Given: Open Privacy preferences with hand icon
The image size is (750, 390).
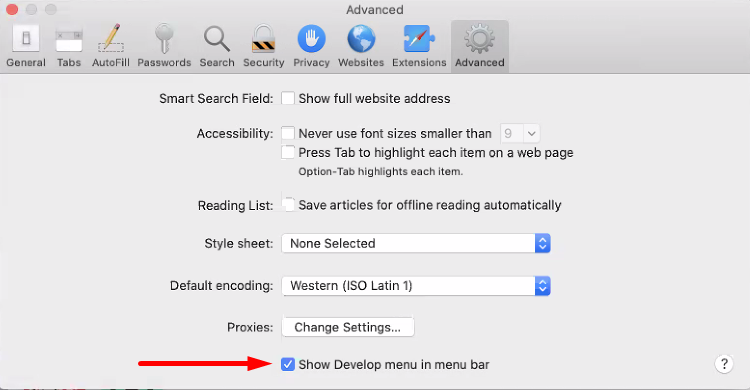Looking at the screenshot, I should point(311,46).
